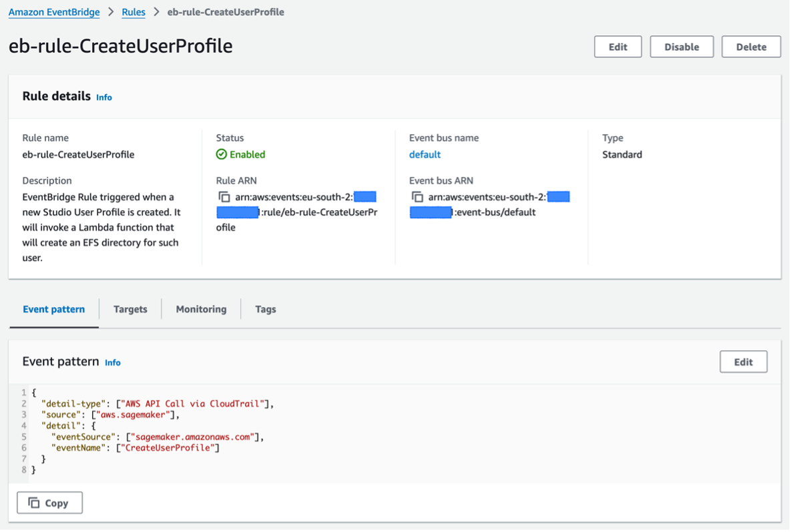Click the page title eb-rule-CreateUserProfile
The width and height of the screenshot is (791, 532).
[x=121, y=46]
